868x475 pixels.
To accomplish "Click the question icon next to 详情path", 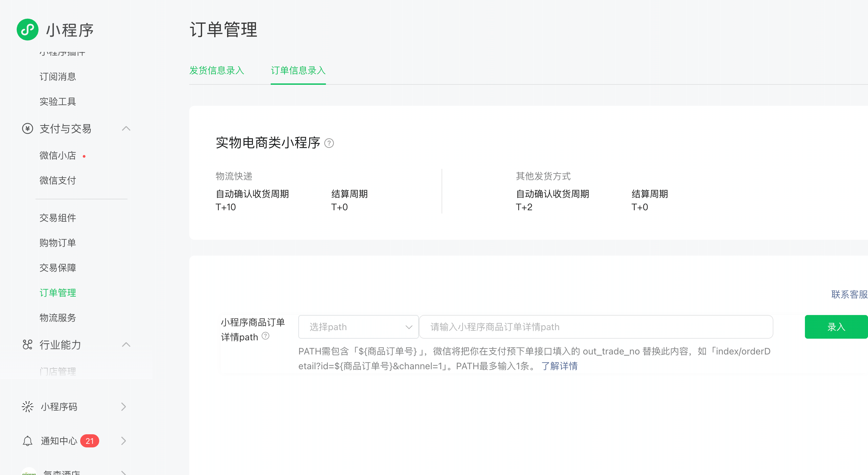I will [x=265, y=336].
